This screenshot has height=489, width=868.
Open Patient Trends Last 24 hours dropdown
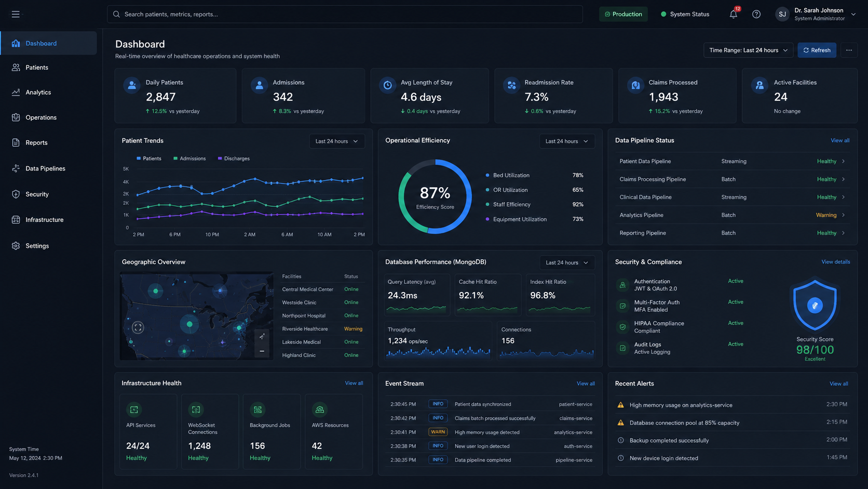337,141
